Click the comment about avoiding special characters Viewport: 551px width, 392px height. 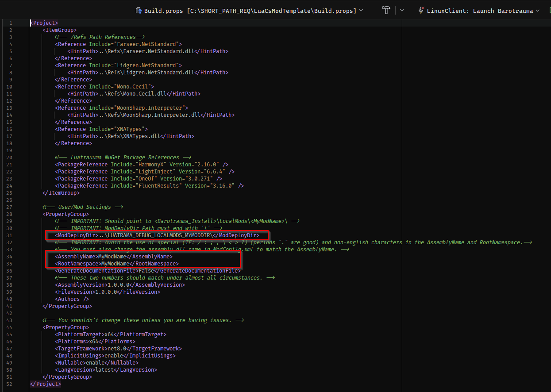pyautogui.click(x=293, y=242)
